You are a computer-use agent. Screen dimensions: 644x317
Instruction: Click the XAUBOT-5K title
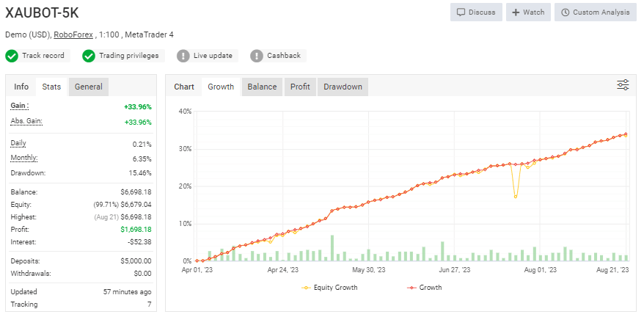[42, 12]
